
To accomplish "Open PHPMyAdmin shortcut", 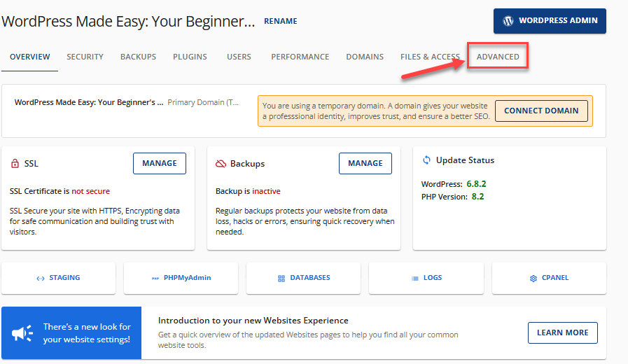I will (181, 278).
